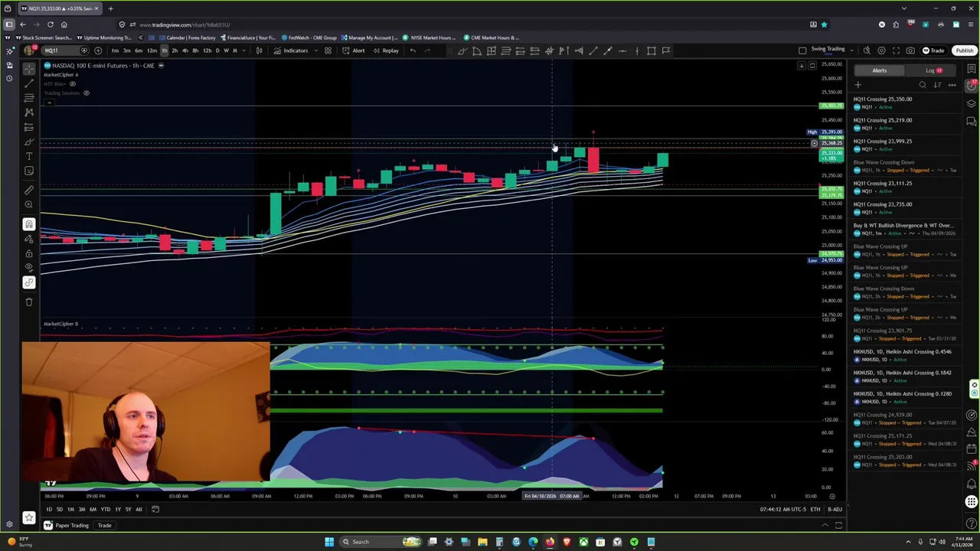The width and height of the screenshot is (980, 551).
Task: Select the text annotation tool
Action: point(29,156)
